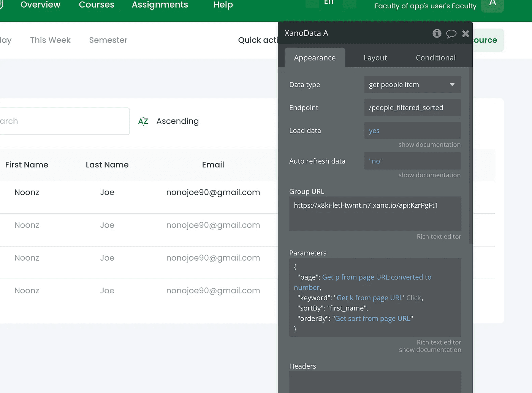
Task: Open Rich text editor for Parameters
Action: (x=439, y=342)
